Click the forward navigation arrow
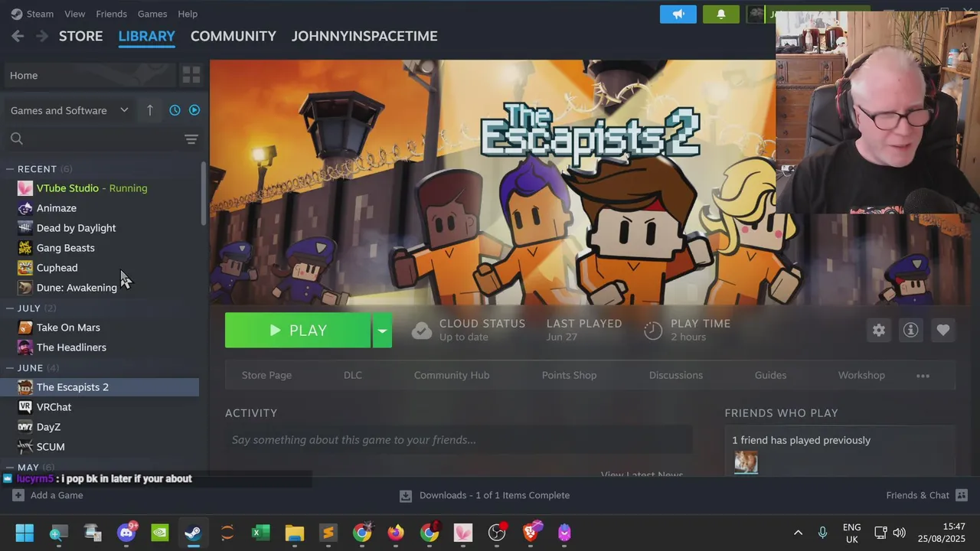Image resolution: width=980 pixels, height=551 pixels. click(42, 36)
